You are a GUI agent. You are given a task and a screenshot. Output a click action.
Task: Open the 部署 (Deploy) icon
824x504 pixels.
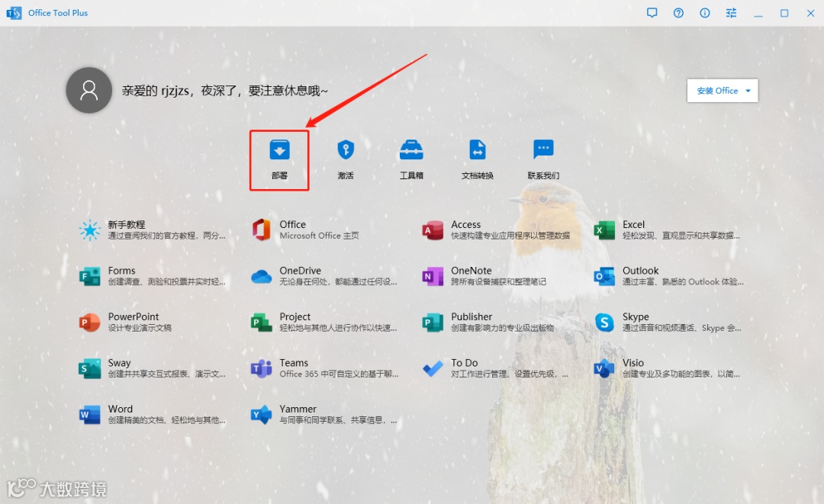coord(279,149)
